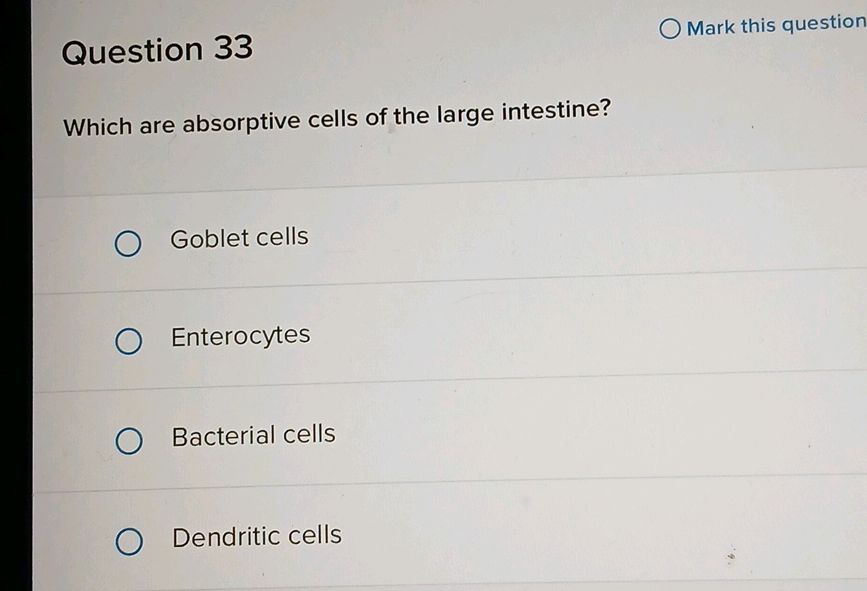Click the Mark this question label
This screenshot has height=591, width=867.
770,25
